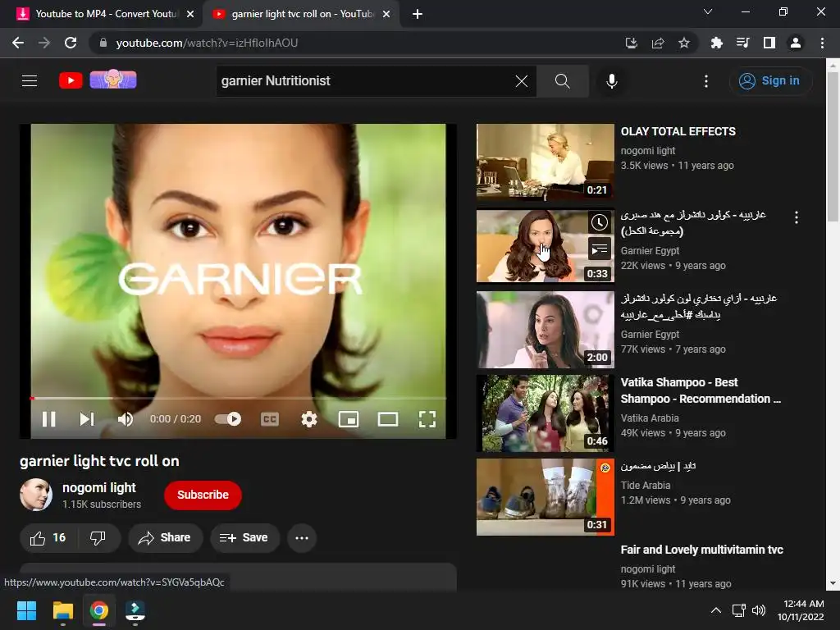Open File Explorer from taskbar
Screen dimensions: 840x630
click(x=62, y=610)
